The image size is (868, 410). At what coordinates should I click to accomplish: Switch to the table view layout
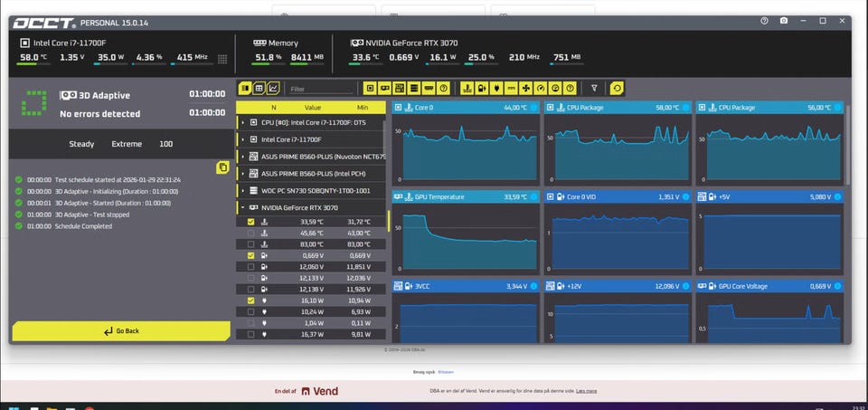point(259,88)
